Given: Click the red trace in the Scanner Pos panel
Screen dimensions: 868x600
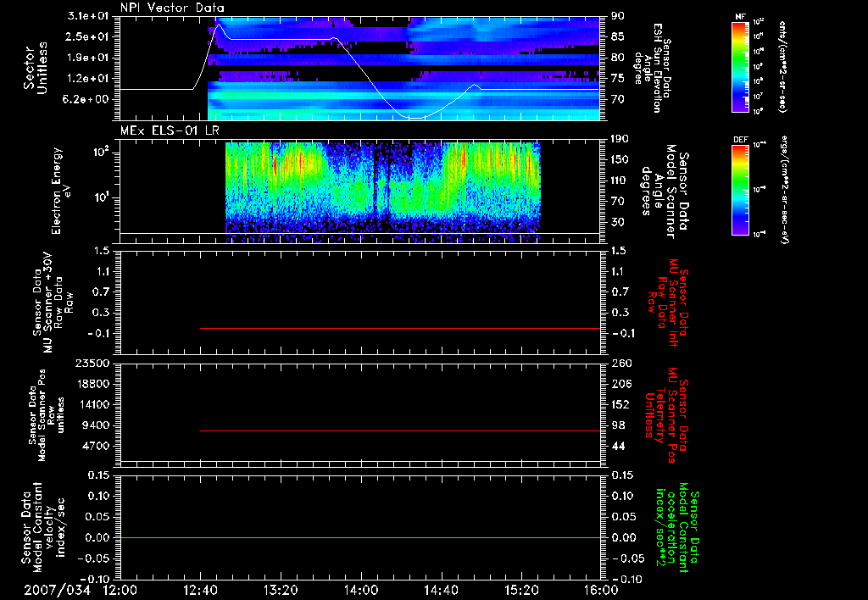Looking at the screenshot, I should coord(400,431).
